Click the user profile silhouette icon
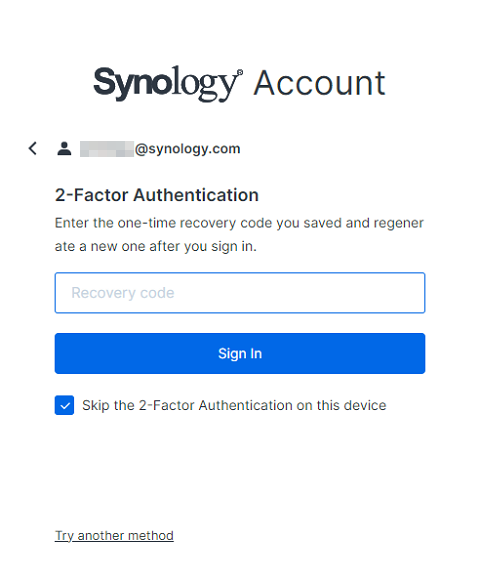480x578 pixels. (x=64, y=148)
